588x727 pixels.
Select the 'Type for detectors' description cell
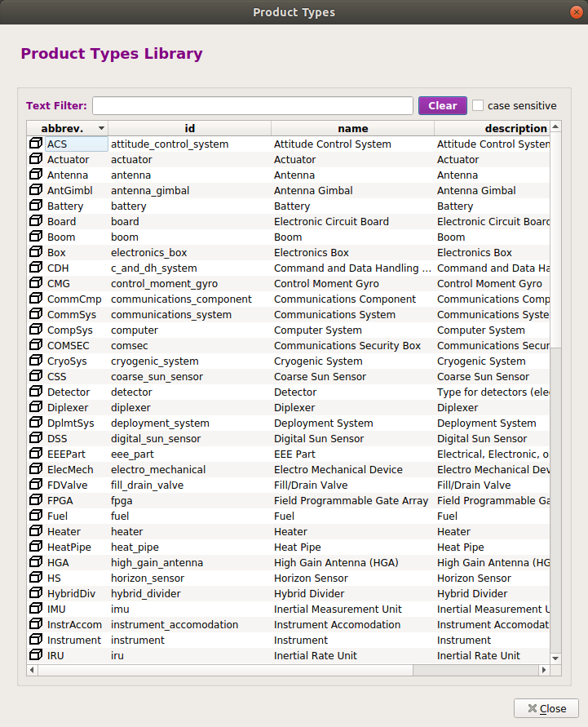pos(492,392)
